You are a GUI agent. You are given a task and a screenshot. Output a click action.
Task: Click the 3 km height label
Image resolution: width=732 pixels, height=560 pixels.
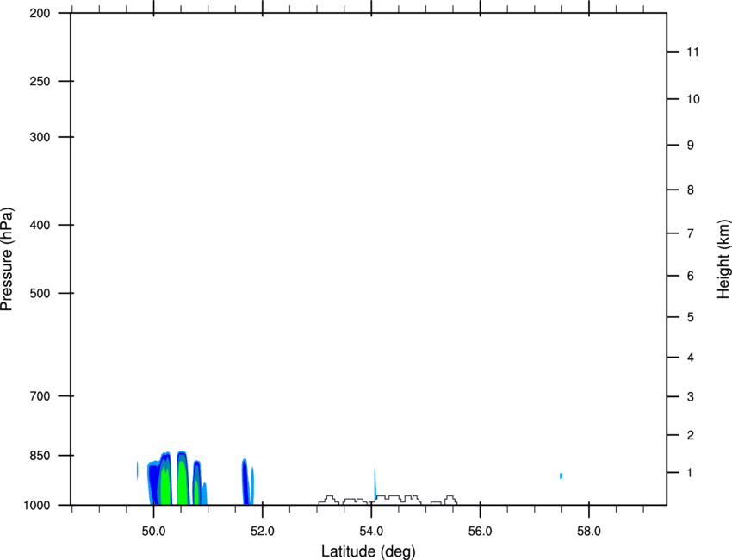pyautogui.click(x=691, y=396)
